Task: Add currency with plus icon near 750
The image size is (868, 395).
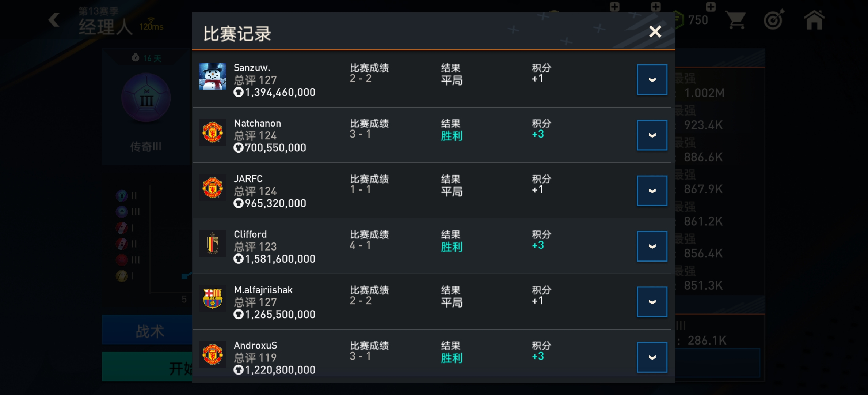Action: click(x=711, y=7)
